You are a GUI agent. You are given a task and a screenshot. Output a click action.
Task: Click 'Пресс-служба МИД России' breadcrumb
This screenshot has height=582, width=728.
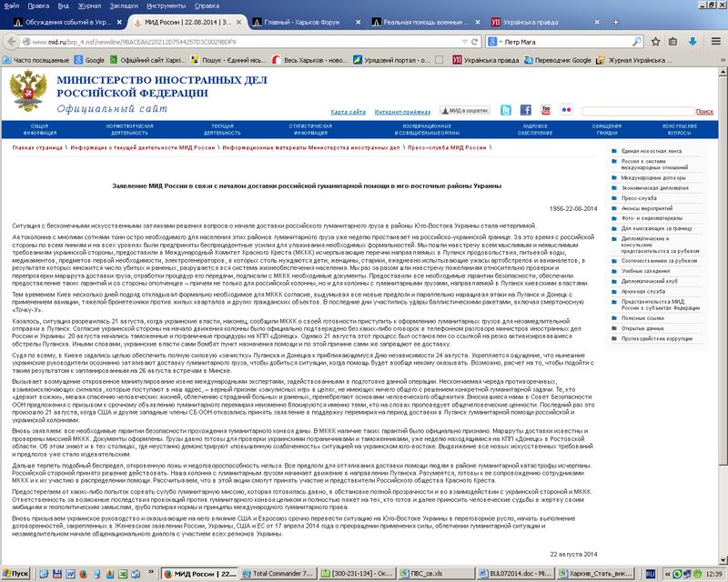[x=447, y=147]
